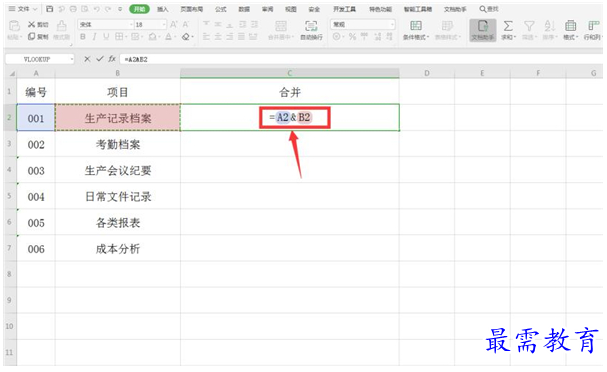The image size is (607, 372).
Task: Click the Sum (求和) sigma icon
Action: [508, 26]
